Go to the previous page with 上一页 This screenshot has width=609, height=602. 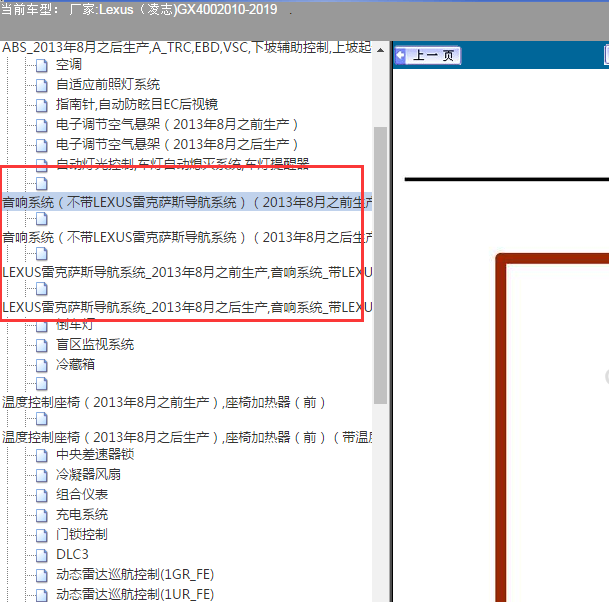pyautogui.click(x=428, y=56)
